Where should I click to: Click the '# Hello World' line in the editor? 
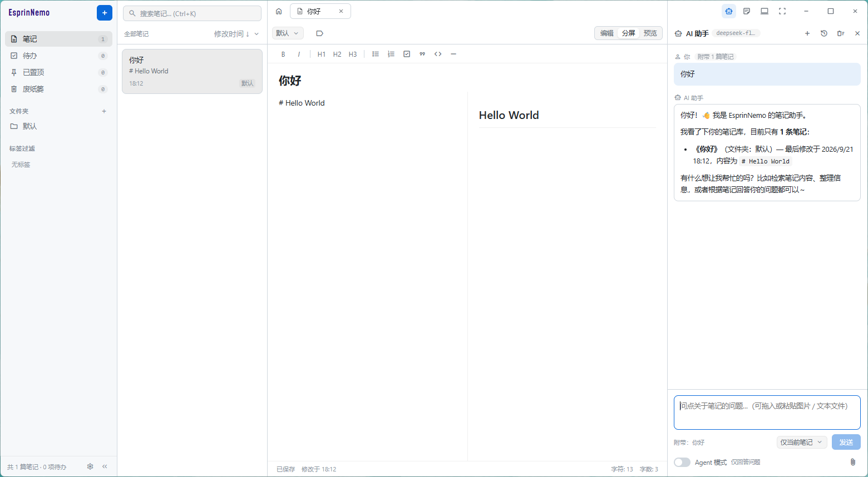point(302,103)
